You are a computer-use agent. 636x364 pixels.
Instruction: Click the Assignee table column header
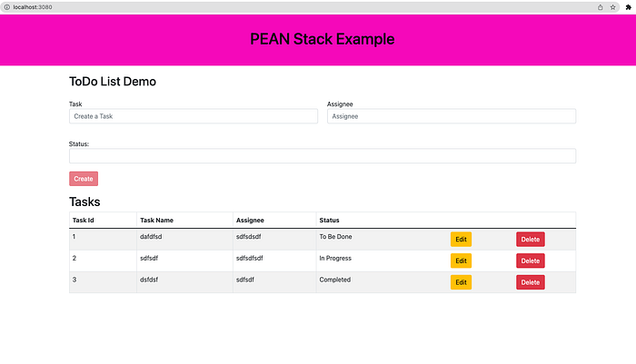tap(250, 220)
